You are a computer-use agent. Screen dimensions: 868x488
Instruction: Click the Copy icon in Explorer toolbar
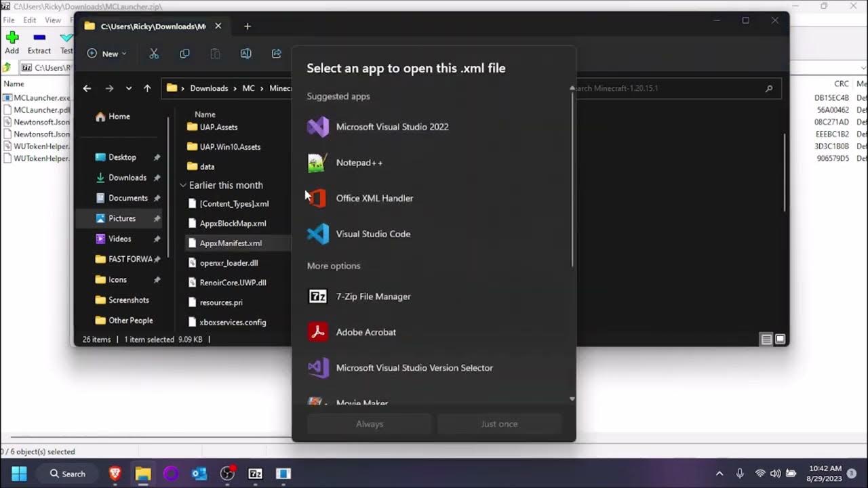(x=184, y=54)
